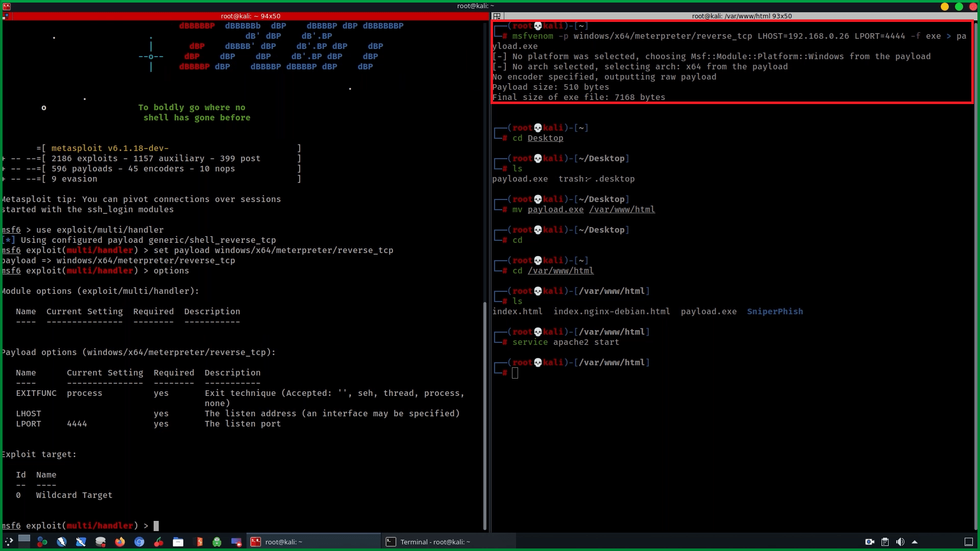Open the split-pane layout icon on right terminal
Viewport: 980px width, 551px height.
click(x=497, y=16)
